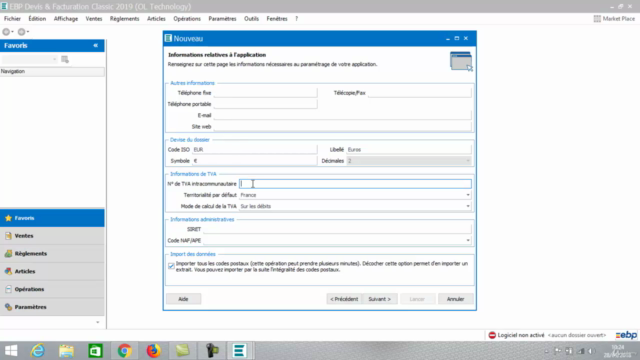Click the ebp logo in status bar
Viewport: 640px width, 360px height.
pos(626,335)
